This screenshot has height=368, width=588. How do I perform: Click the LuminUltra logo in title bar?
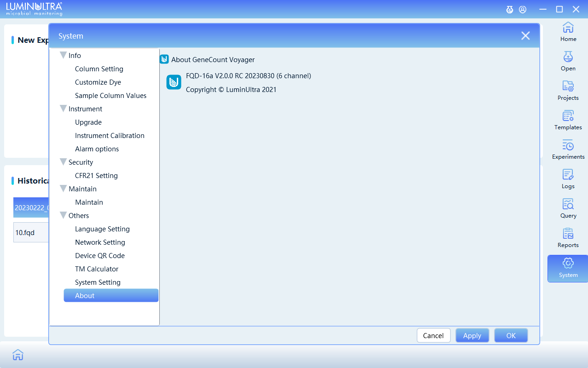34,9
